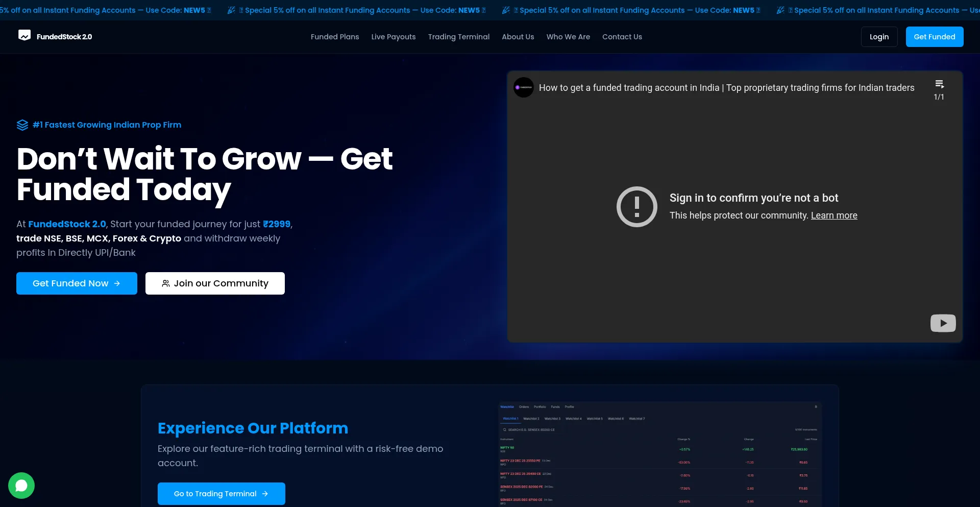
Task: Select Trading Terminal in the top navigation
Action: tap(459, 37)
